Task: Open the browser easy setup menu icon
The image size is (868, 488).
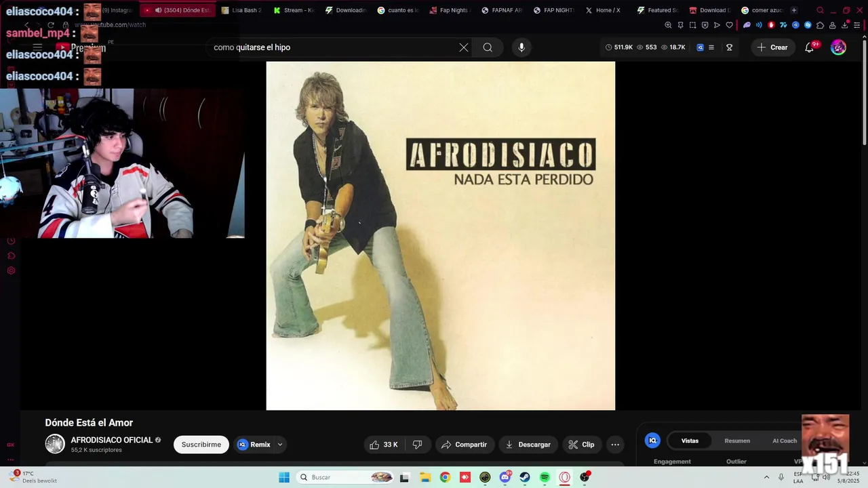Action: tap(857, 25)
